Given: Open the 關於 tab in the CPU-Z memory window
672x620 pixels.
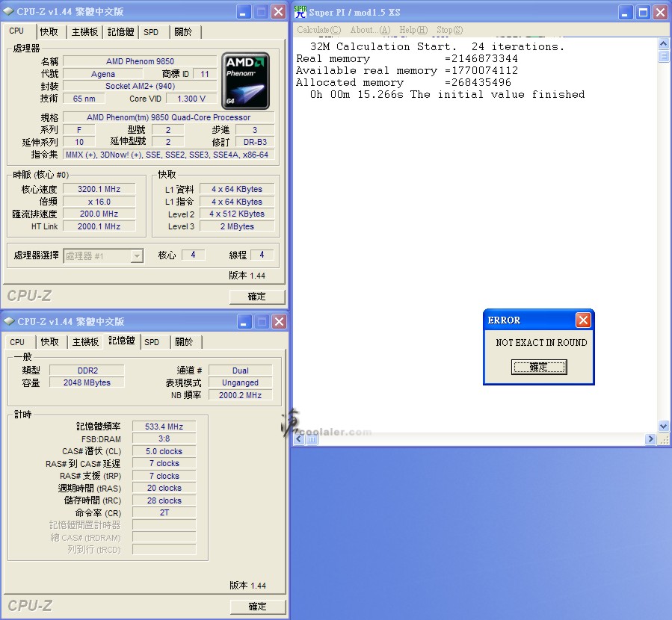Looking at the screenshot, I should [185, 342].
